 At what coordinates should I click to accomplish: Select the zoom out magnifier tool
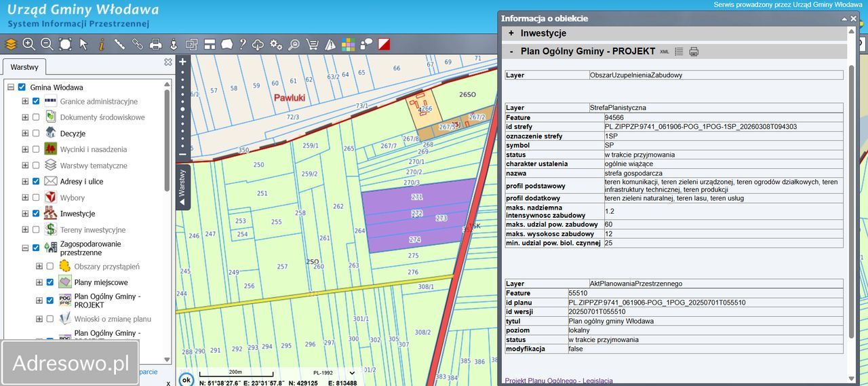click(x=47, y=44)
